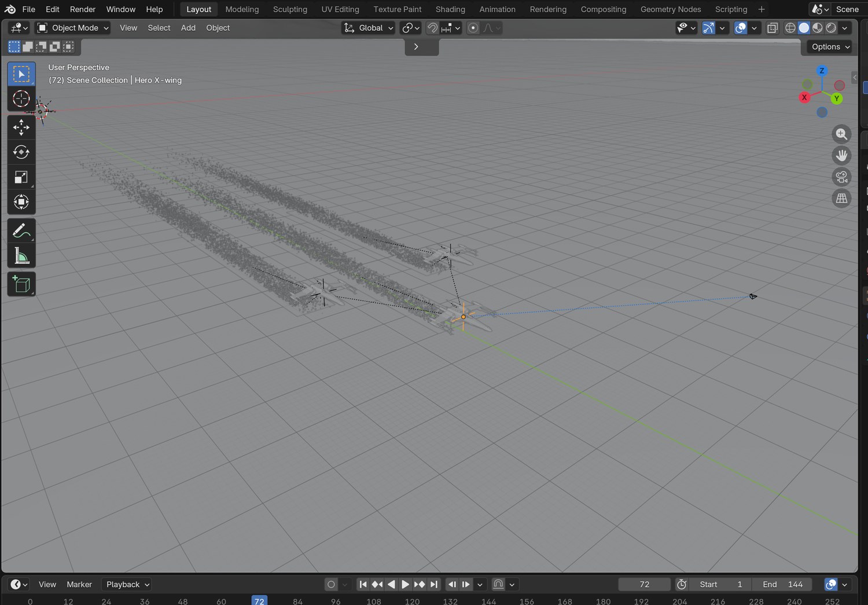Click the Add Cube tool
Viewport: 868px width, 605px height.
click(x=21, y=284)
